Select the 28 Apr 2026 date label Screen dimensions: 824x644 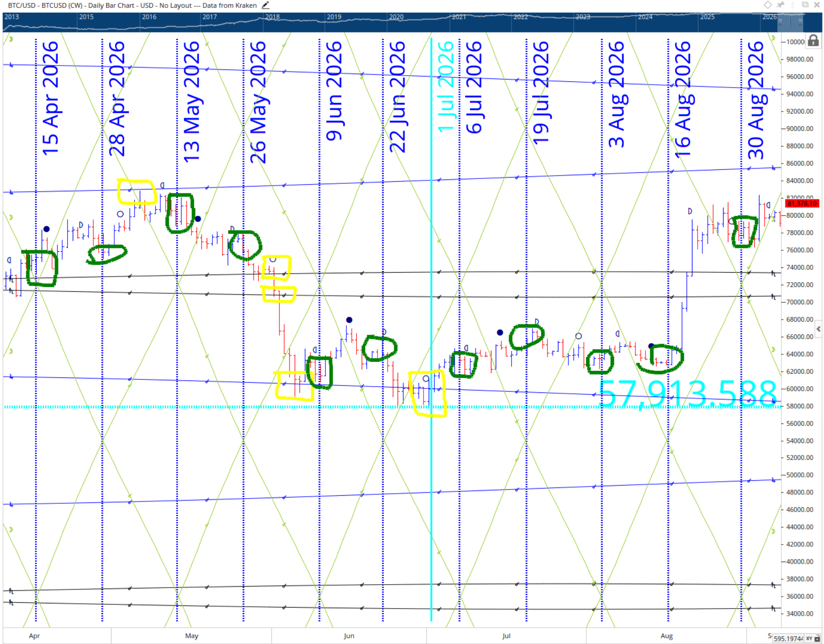[x=117, y=99]
